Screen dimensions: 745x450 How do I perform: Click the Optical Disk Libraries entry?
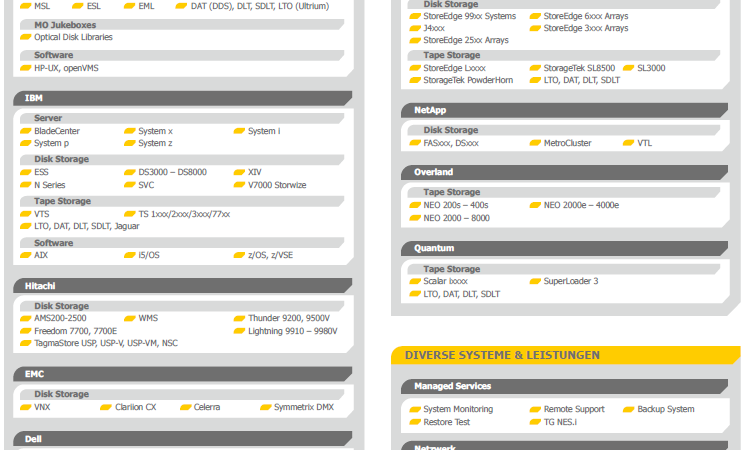coord(73,37)
